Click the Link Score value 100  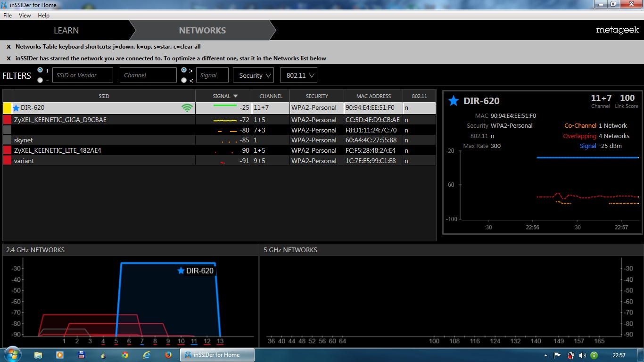click(627, 98)
